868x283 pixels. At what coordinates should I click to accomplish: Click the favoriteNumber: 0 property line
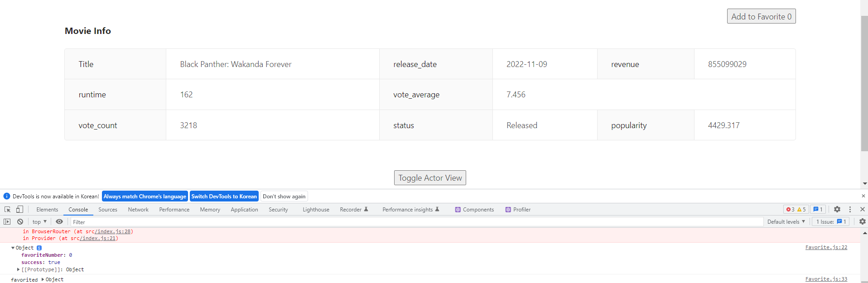(47, 255)
